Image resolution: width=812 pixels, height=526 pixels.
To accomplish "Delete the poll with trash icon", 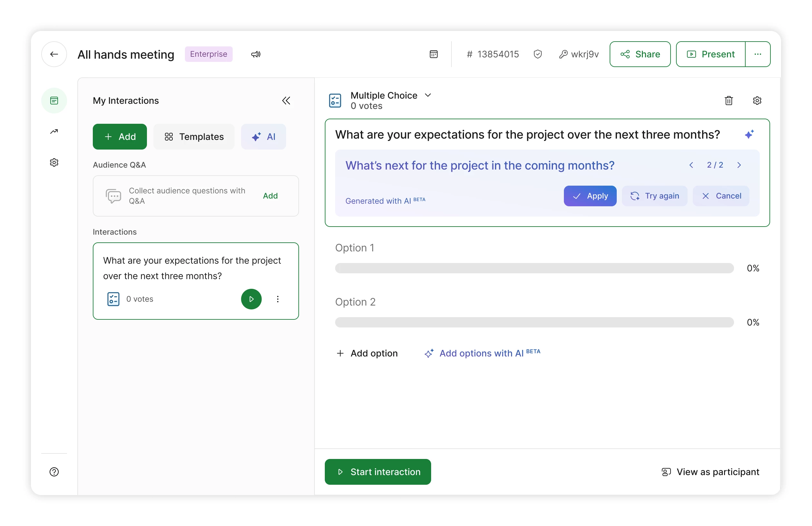I will click(729, 100).
